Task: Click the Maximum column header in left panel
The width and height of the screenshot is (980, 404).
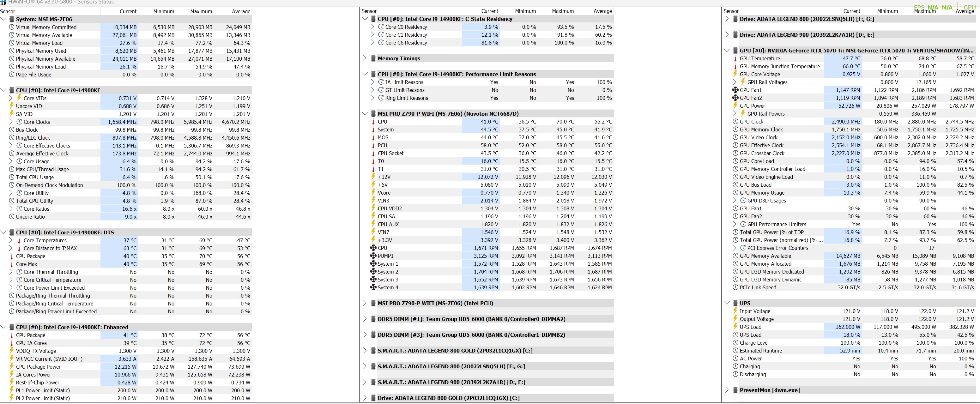Action: point(201,11)
